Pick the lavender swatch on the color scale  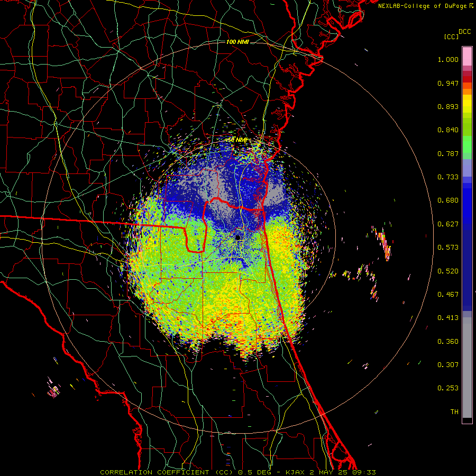[x=467, y=168]
